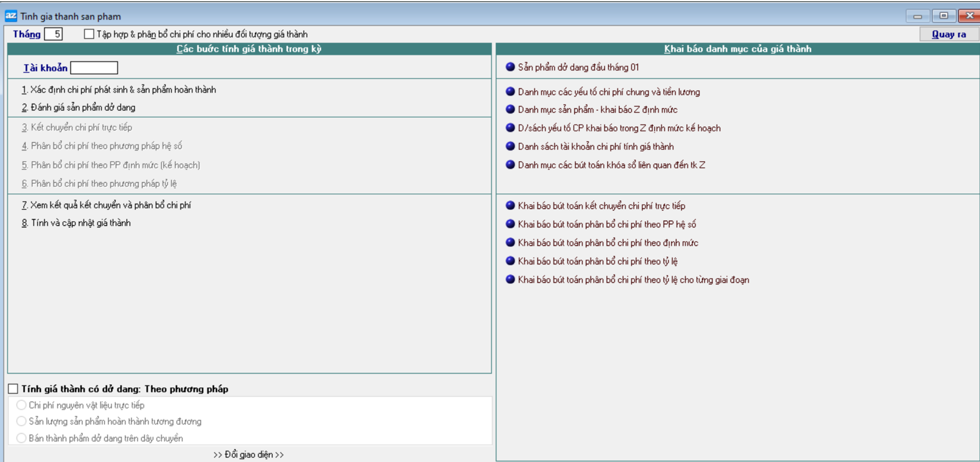Click bullet for Danh sách tài khoản chi phí tính giá thành
The width and height of the screenshot is (980, 462).
tap(510, 146)
